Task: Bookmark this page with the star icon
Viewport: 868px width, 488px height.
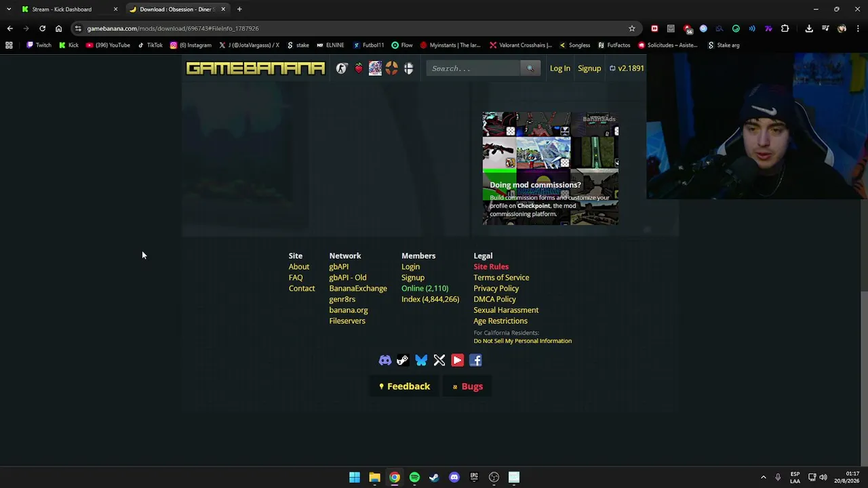Action: (x=632, y=28)
